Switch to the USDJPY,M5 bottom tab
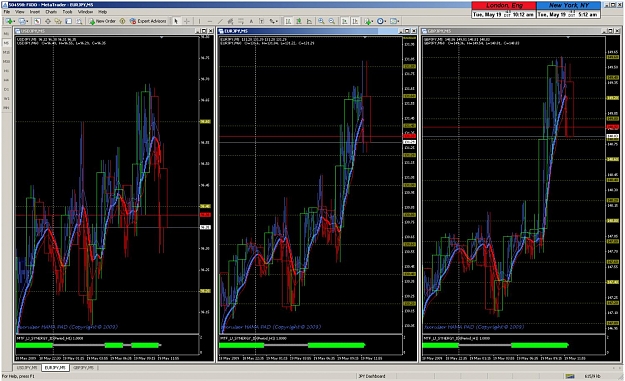The image size is (625, 381). pos(27,368)
